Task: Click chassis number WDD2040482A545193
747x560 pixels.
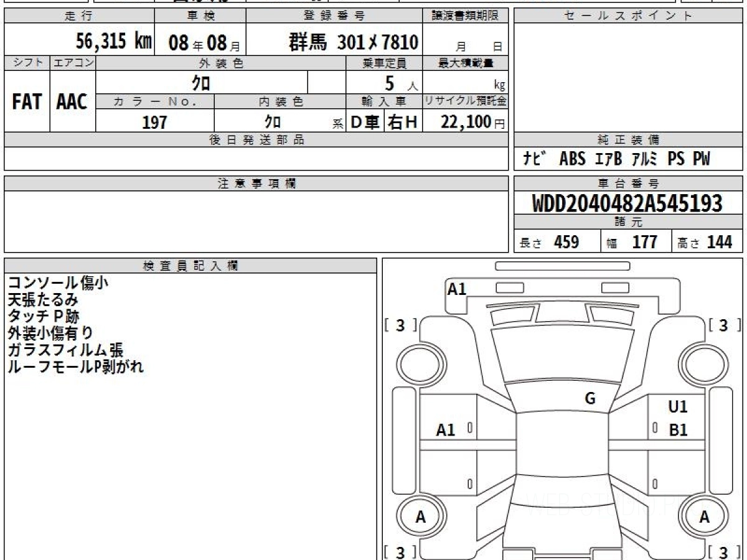Action: coord(627,203)
